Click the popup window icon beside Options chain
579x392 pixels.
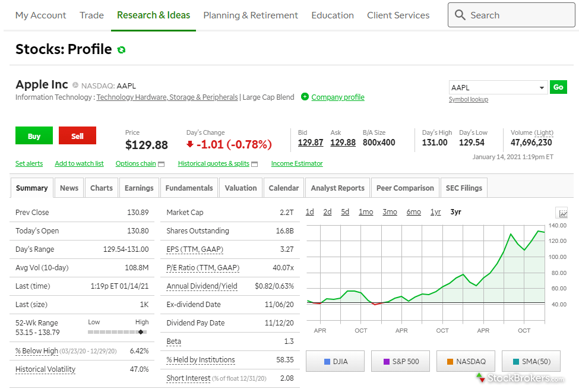pyautogui.click(x=161, y=164)
